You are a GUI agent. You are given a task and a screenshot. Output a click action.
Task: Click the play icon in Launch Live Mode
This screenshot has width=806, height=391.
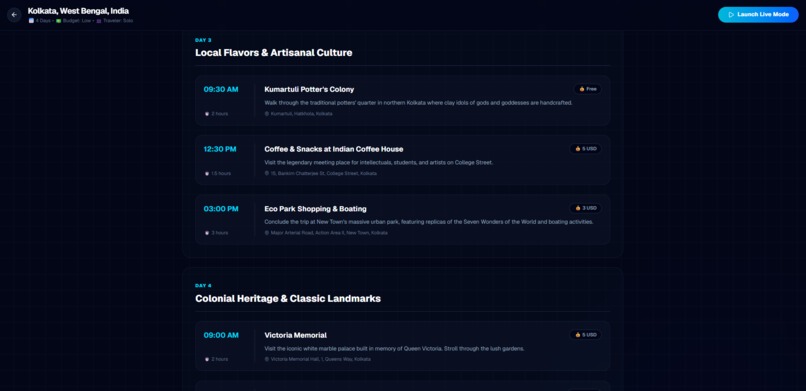click(731, 15)
